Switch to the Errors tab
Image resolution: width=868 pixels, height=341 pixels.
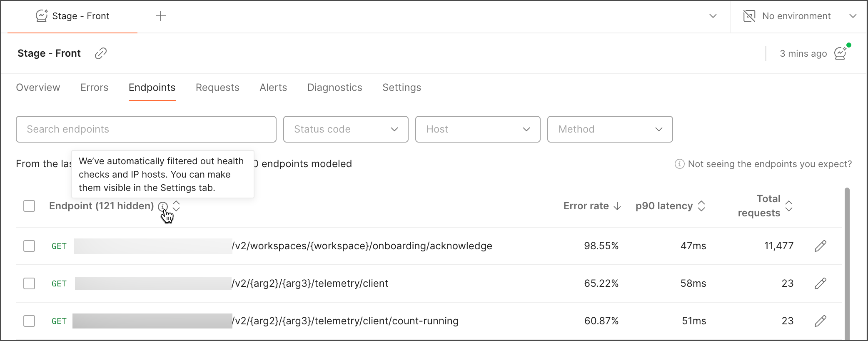95,88
